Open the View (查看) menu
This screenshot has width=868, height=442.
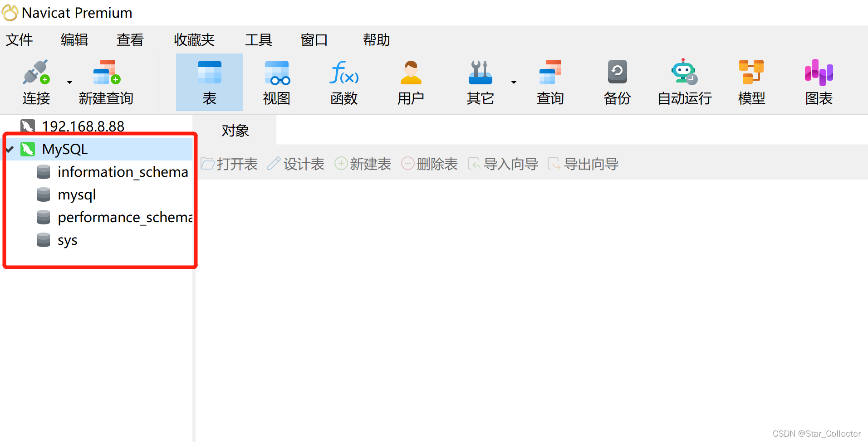[130, 40]
